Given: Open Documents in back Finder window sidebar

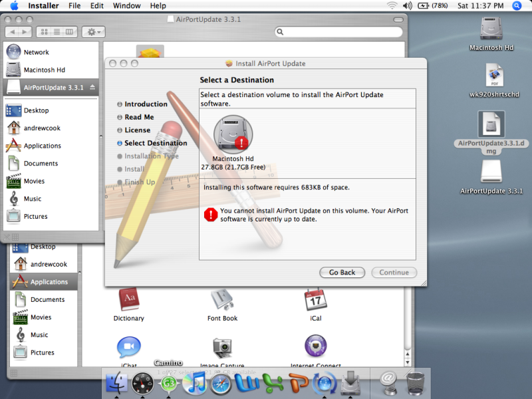Looking at the screenshot, I should [44, 299].
